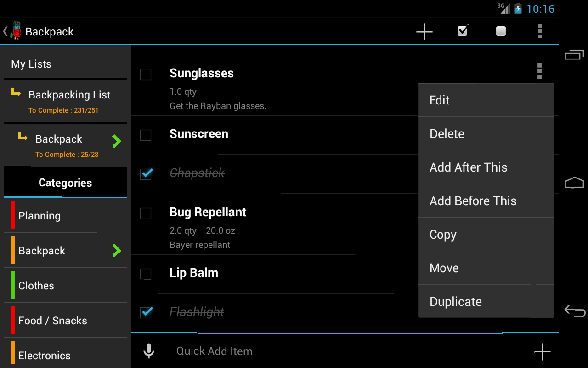Open the three-dot menu on Sunglasses
Image resolution: width=588 pixels, height=368 pixels.
pos(539,71)
